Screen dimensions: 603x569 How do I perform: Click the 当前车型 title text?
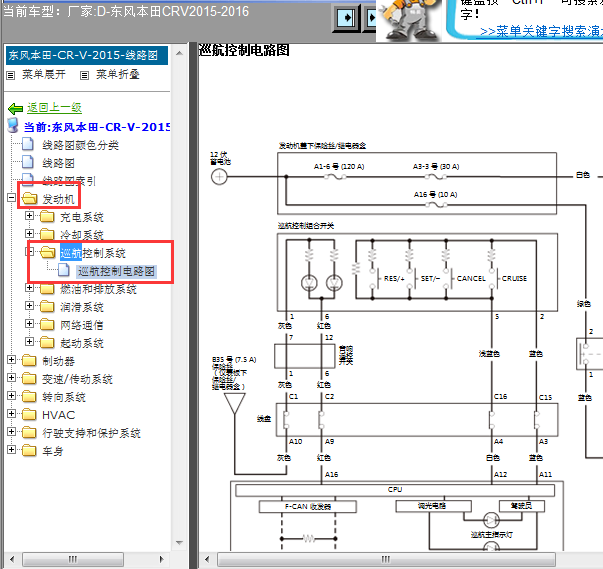pyautogui.click(x=126, y=12)
